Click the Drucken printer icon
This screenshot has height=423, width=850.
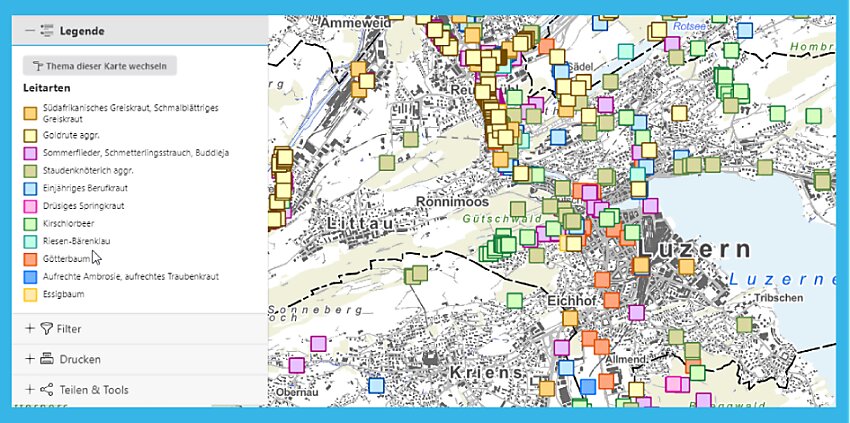(47, 359)
